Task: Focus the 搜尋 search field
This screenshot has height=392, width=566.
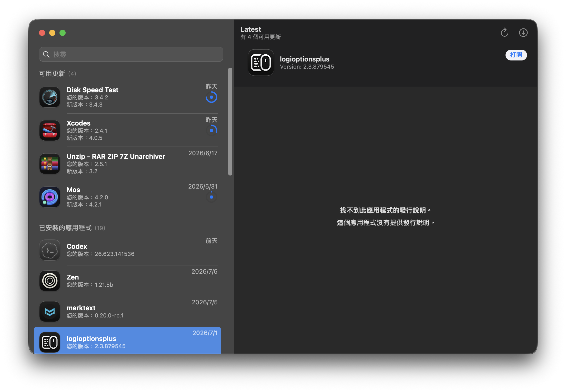Action: [131, 54]
